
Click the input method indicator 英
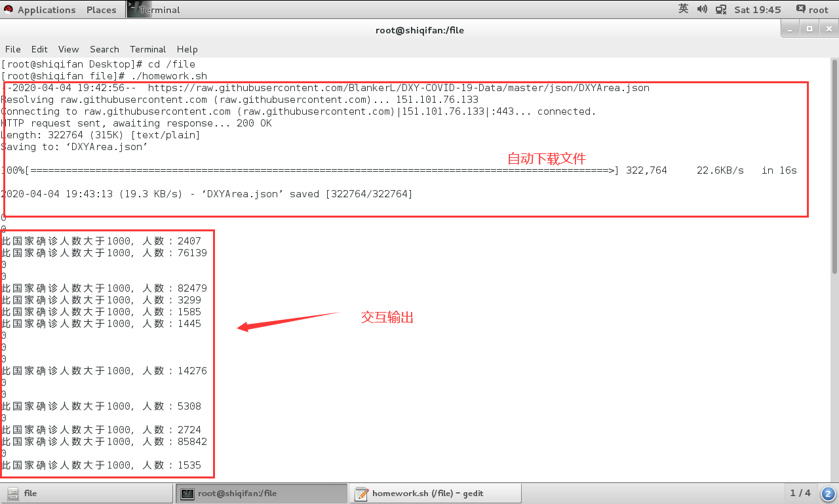point(683,9)
